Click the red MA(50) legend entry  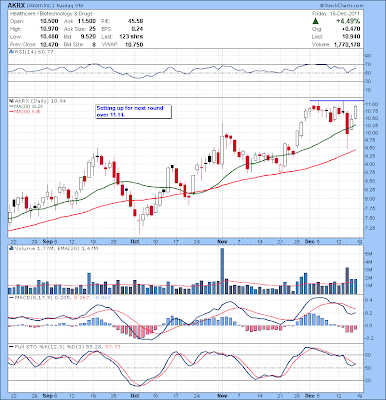[x=25, y=111]
